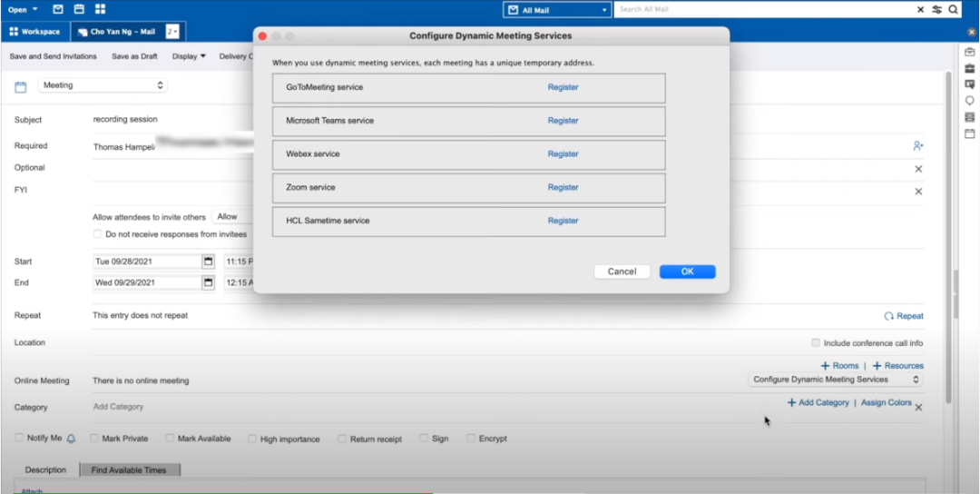Image resolution: width=980 pixels, height=494 pixels.
Task: Enable Include conference call info
Action: coord(815,342)
